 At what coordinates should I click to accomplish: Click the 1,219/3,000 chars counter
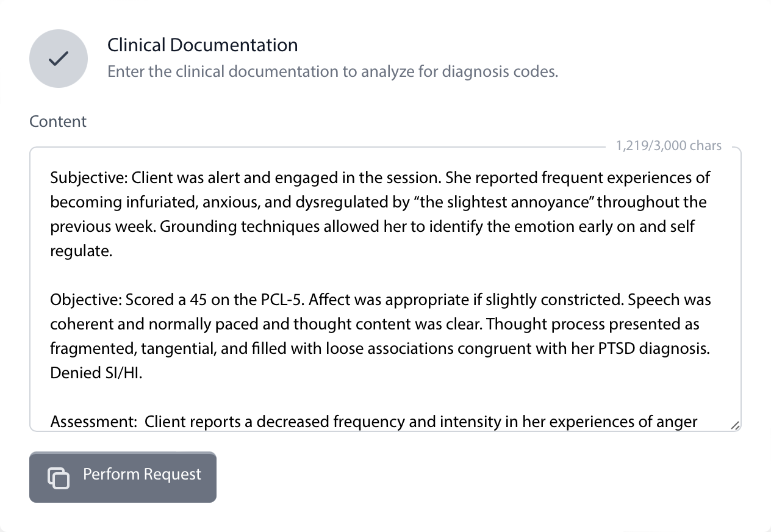[669, 146]
